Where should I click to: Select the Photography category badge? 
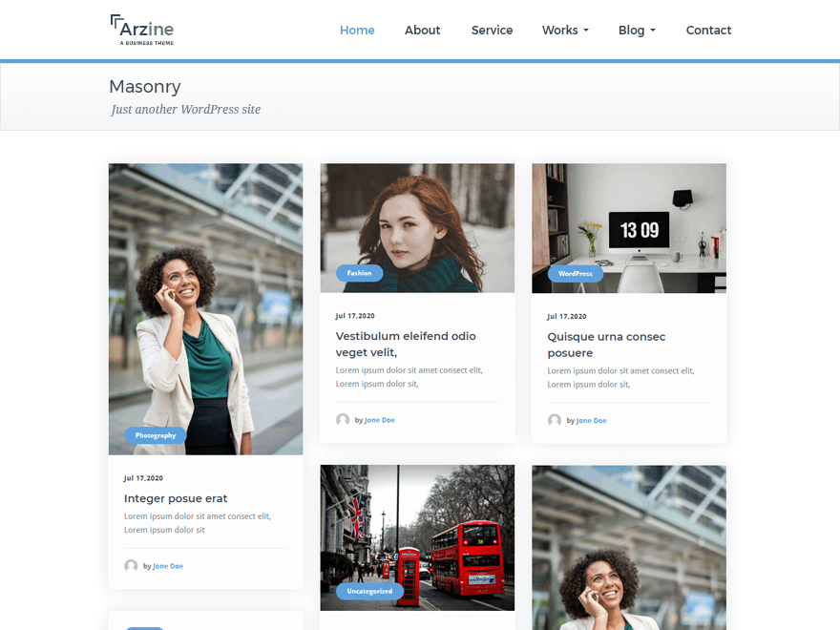155,435
